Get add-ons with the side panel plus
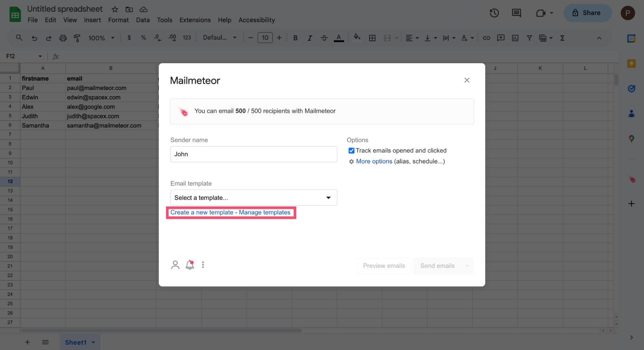644x350 pixels. pos(631,203)
